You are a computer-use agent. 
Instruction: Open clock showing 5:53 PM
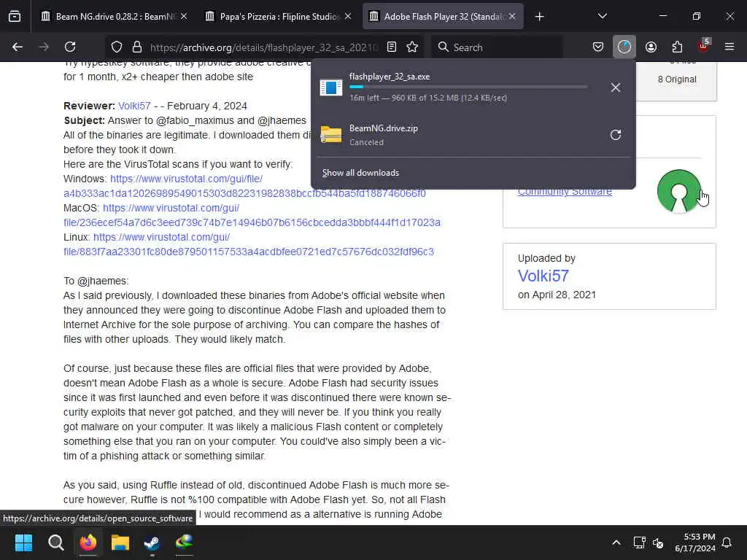pos(695,542)
